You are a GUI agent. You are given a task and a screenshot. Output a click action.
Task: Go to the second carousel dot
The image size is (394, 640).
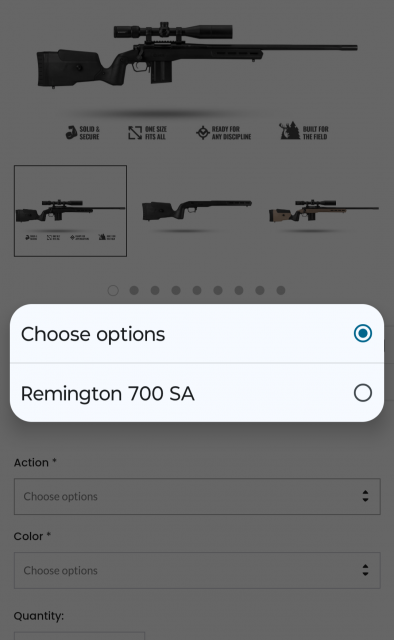pyautogui.click(x=134, y=290)
